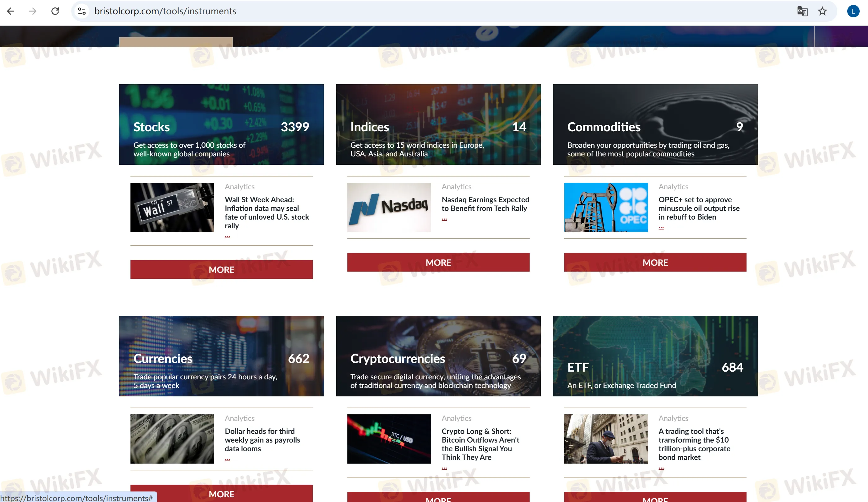
Task: Click the browser back arrow
Action: coord(11,11)
